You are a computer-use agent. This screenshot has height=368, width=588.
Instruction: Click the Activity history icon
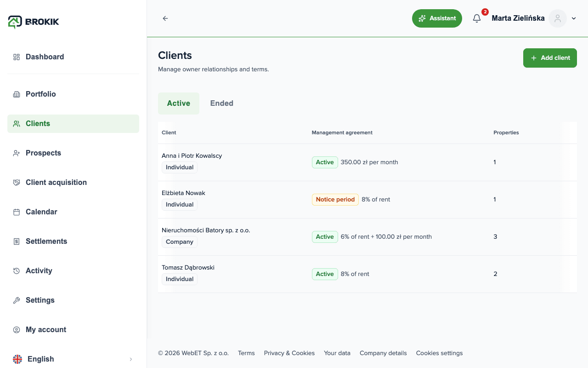tap(17, 271)
